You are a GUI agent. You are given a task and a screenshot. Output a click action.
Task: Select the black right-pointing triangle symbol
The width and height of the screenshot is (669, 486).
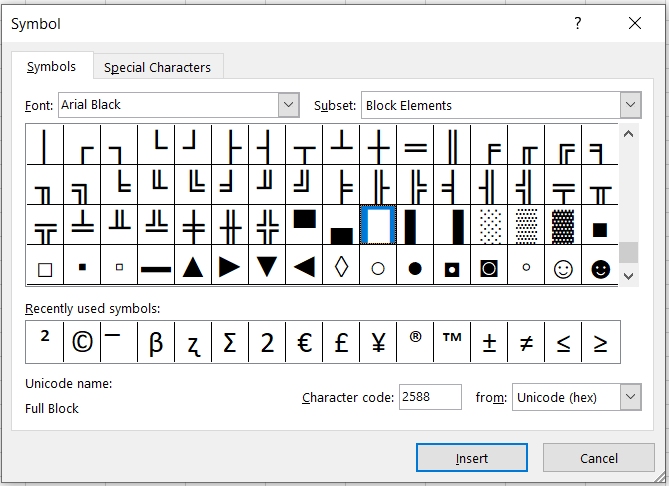point(230,267)
